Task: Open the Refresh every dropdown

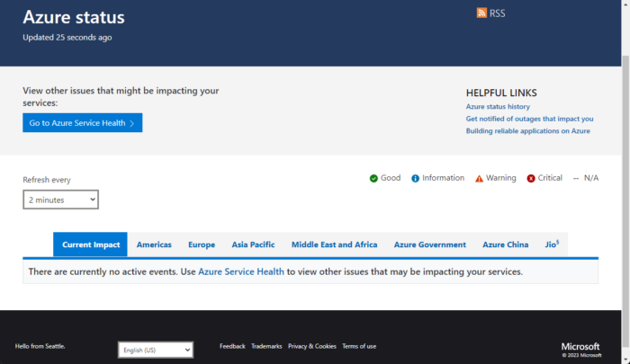Action: click(60, 200)
